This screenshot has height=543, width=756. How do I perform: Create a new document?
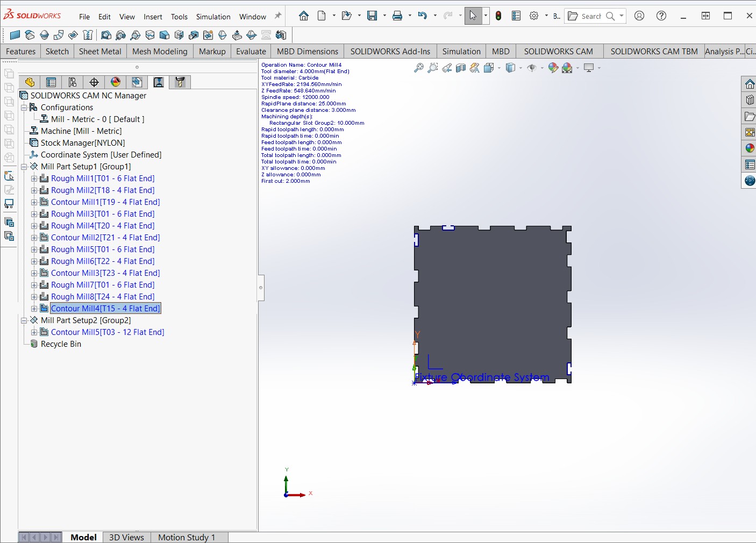(x=322, y=16)
